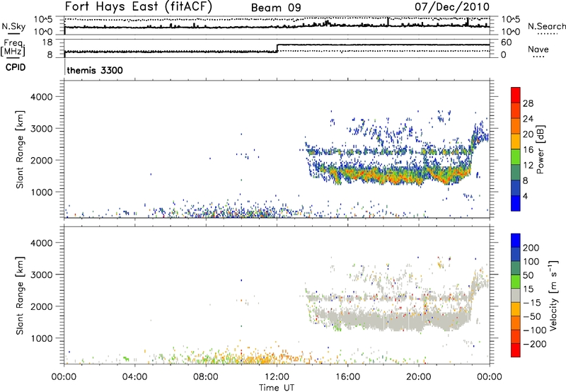Click the '4' power scale value
This screenshot has width=566, height=392.
(525, 197)
